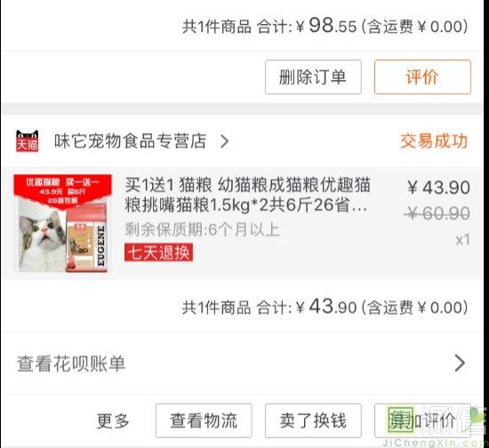Tap the 剩余保质期 shelf-life text
The image size is (489, 448).
tap(202, 229)
